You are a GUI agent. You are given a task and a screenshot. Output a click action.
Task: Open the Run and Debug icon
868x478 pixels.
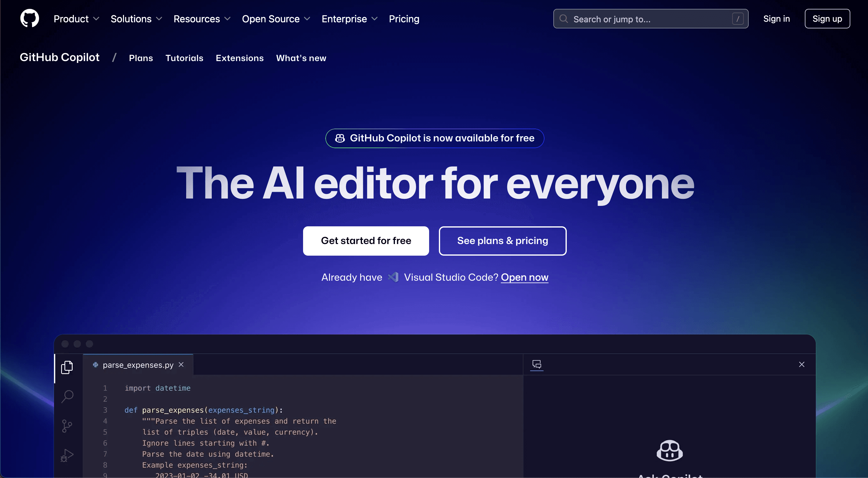67,455
